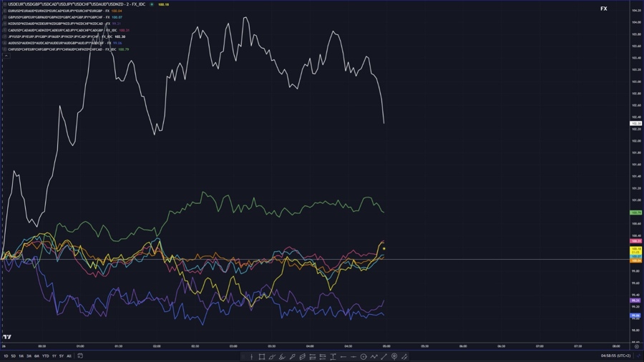Image resolution: width=644 pixels, height=362 pixels.
Task: Select the rectangle drawing tool
Action: tap(262, 356)
